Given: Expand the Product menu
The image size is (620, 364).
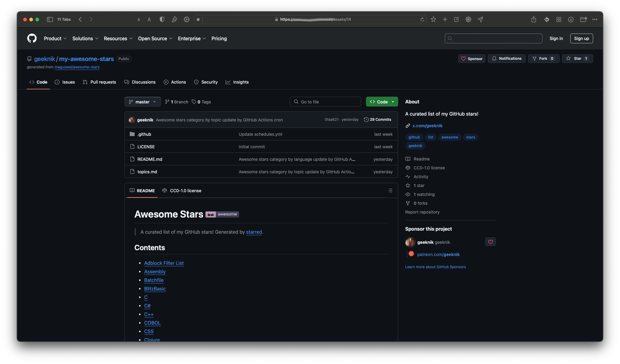Looking at the screenshot, I should [55, 38].
